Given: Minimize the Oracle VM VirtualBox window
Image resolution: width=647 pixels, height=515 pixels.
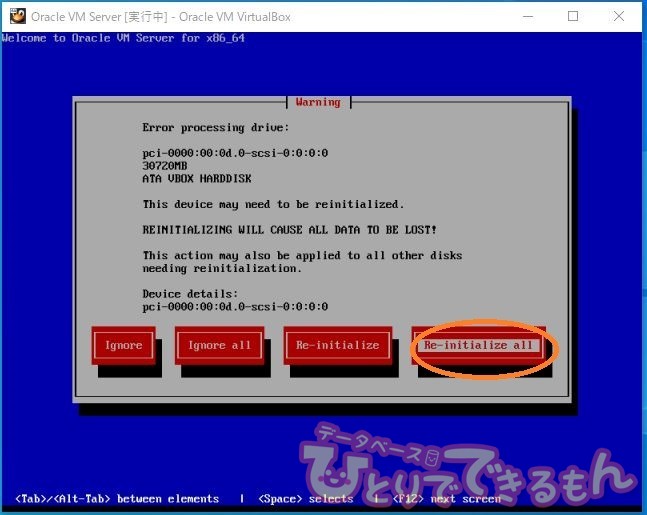Looking at the screenshot, I should pyautogui.click(x=526, y=16).
